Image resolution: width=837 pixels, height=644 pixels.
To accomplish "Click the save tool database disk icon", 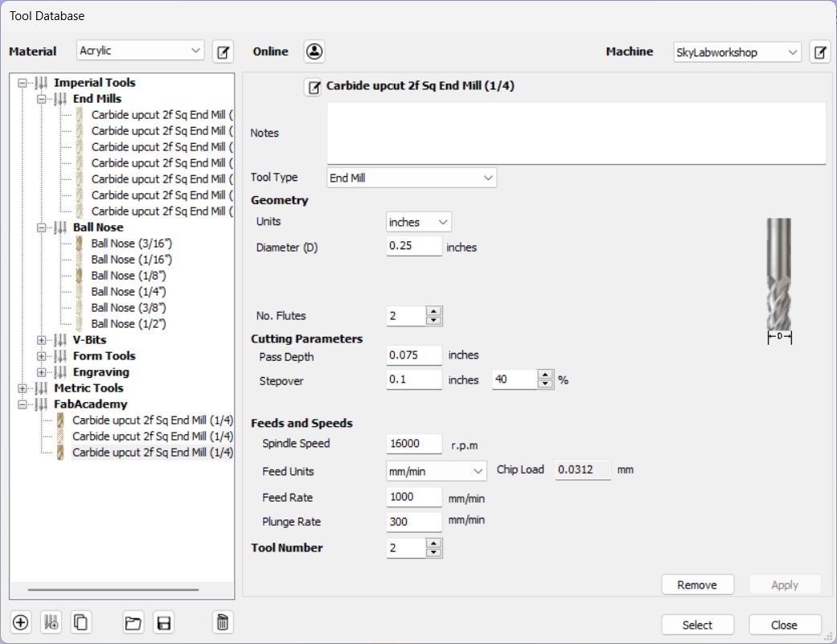I will point(164,622).
